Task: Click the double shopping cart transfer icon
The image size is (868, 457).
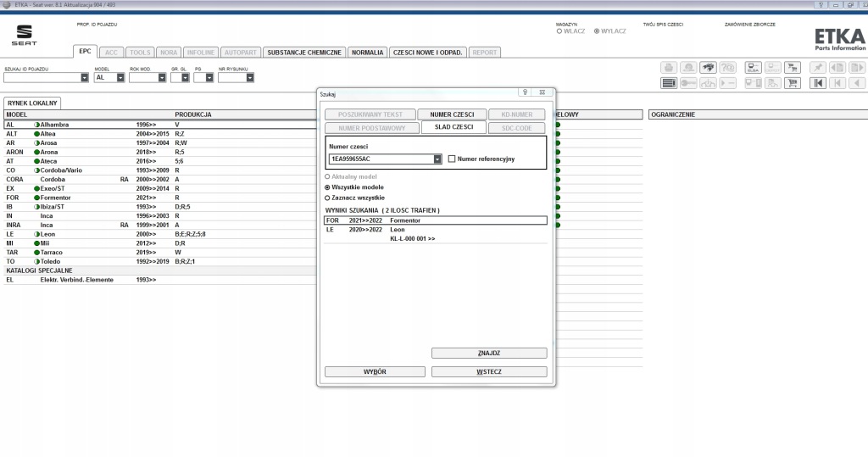Action: [793, 68]
